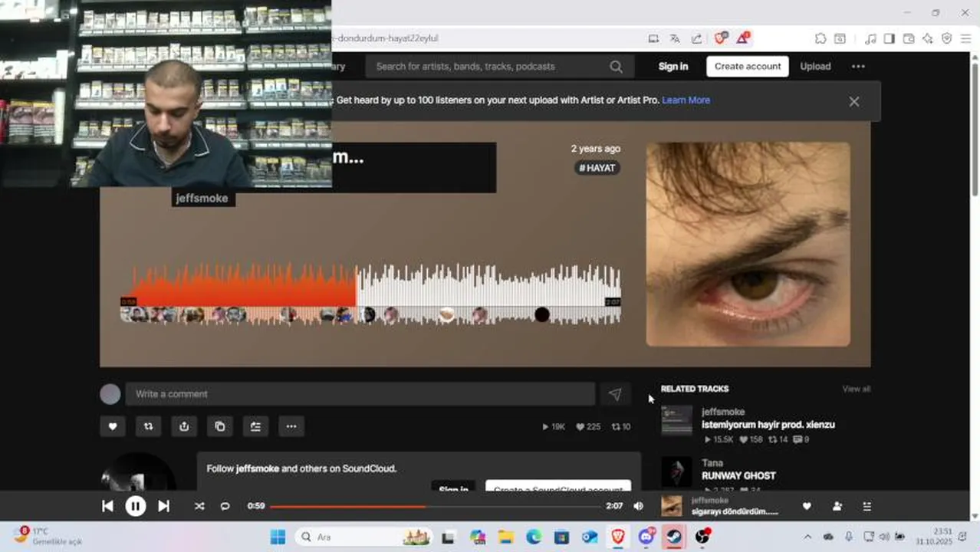Click translate page icon in address bar
The height and width of the screenshot is (552, 980).
675,38
